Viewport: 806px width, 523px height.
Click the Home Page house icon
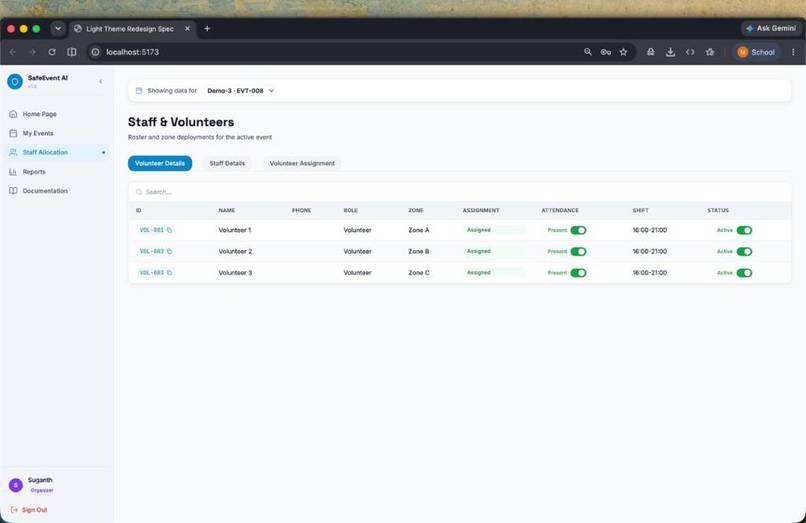13,114
